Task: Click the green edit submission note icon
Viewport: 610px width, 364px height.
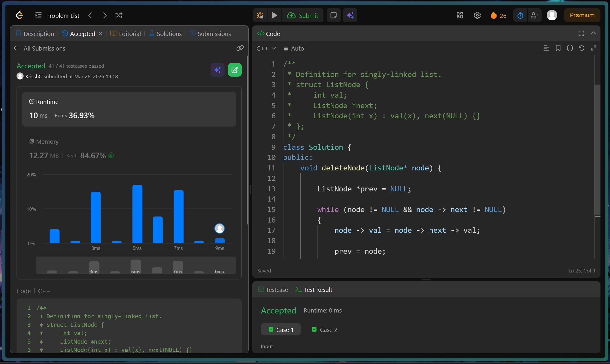Action: (x=234, y=70)
